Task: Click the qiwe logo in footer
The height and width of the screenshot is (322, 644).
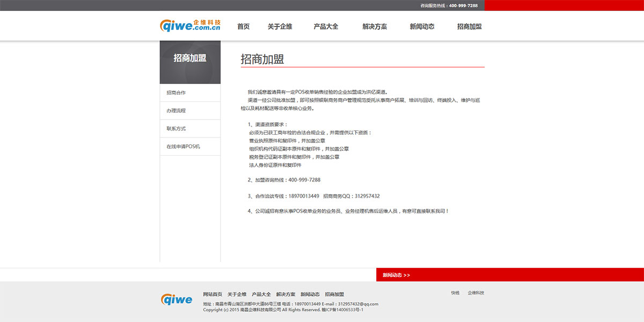Action: [176, 299]
